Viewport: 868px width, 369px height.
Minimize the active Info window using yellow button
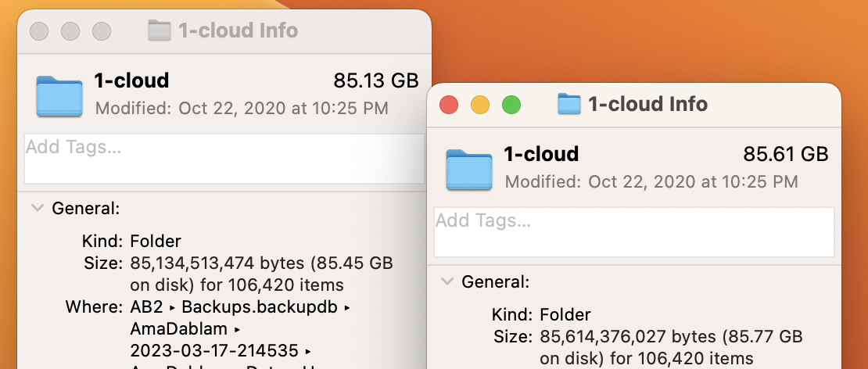pyautogui.click(x=480, y=105)
